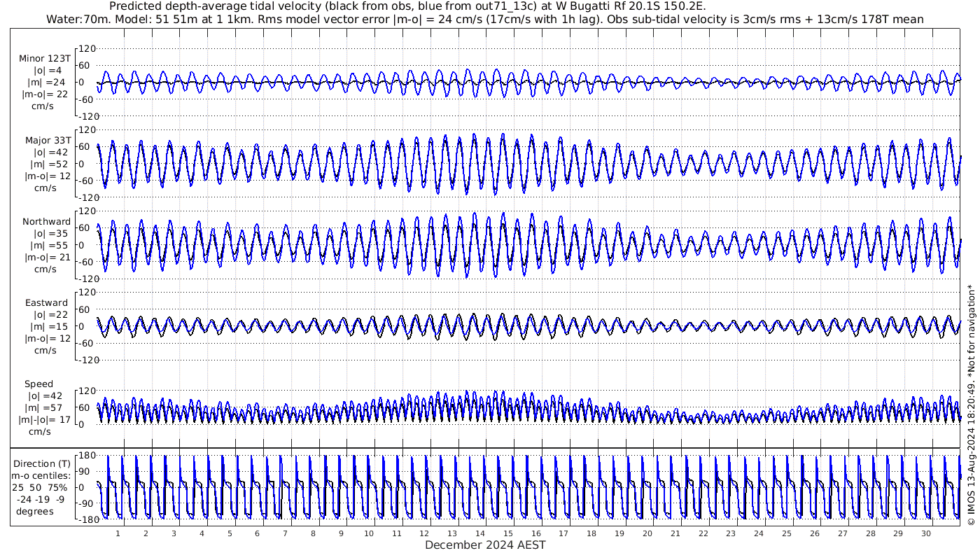
Task: Click day '10' on the time axis
Action: pyautogui.click(x=369, y=533)
